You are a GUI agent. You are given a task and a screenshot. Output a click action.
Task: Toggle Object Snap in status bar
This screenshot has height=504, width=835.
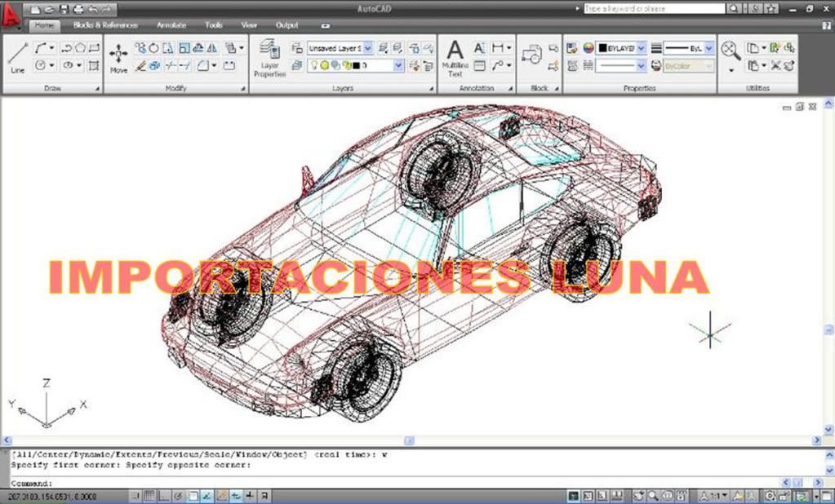tap(193, 497)
